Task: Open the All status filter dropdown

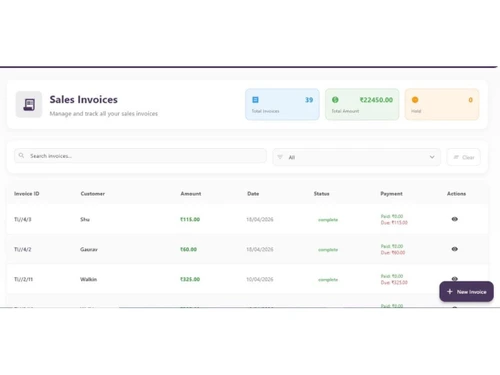Action: pos(357,157)
